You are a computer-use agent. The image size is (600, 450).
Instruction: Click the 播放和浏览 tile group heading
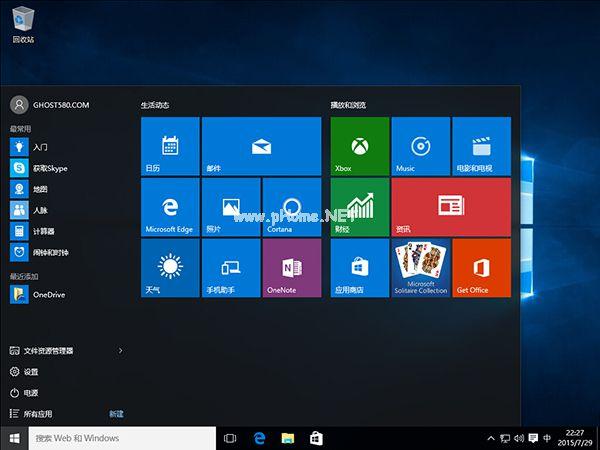pyautogui.click(x=348, y=105)
